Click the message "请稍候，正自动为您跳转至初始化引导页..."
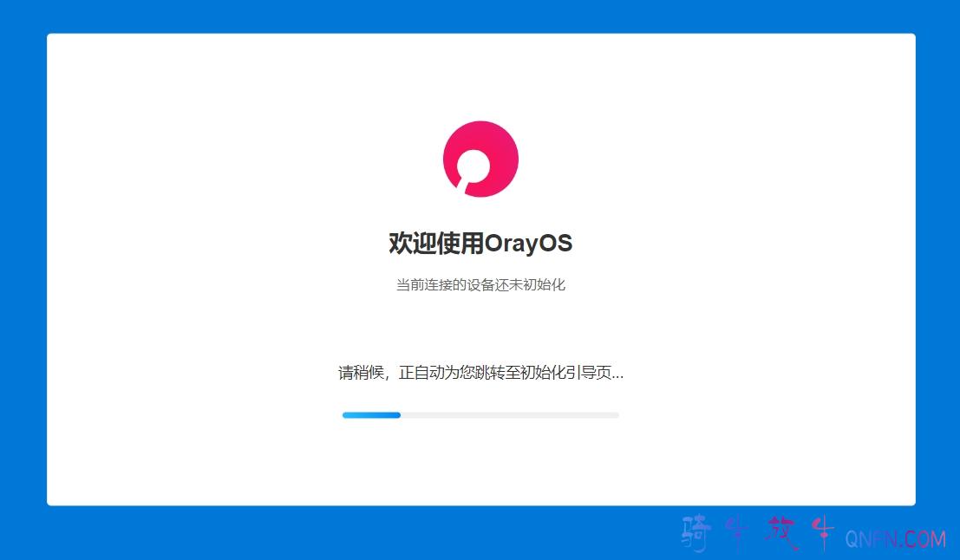960x560 pixels. tap(480, 372)
